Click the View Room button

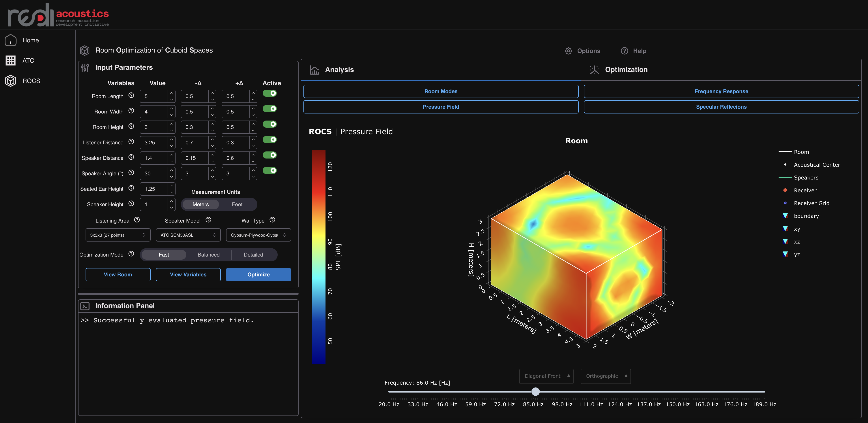[x=118, y=275]
